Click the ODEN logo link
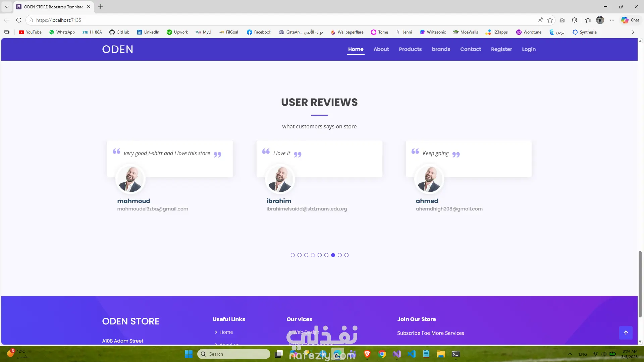Screen dimensions: 644x362 (x=118, y=49)
